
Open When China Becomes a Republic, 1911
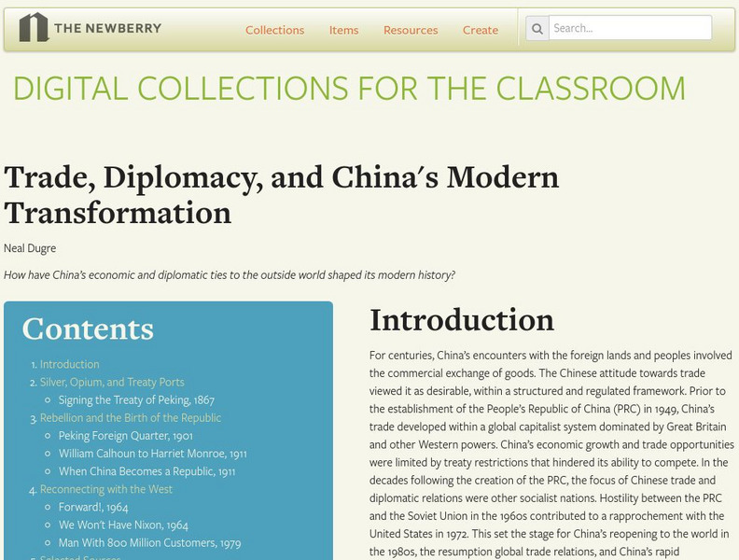tap(146, 472)
